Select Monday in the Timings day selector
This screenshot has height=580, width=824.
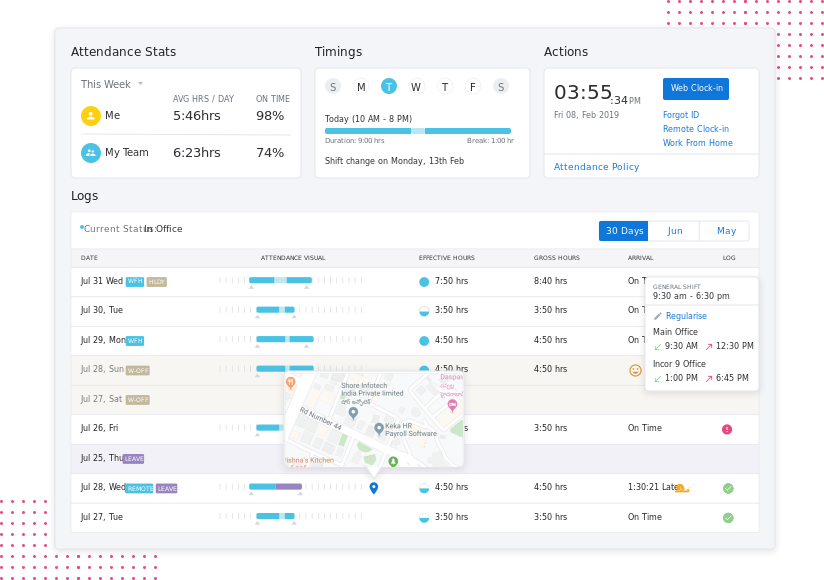[x=361, y=87]
